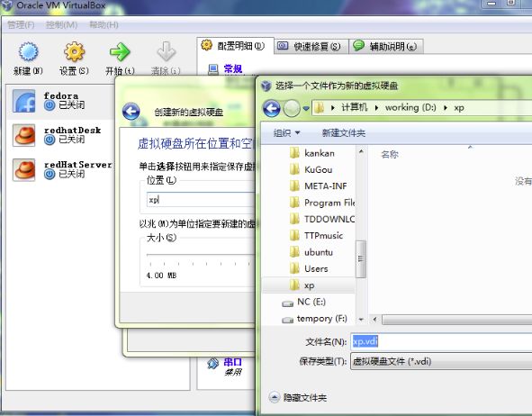The height and width of the screenshot is (416, 532).
Task: Open the Control (控制) menu
Action: pos(62,25)
